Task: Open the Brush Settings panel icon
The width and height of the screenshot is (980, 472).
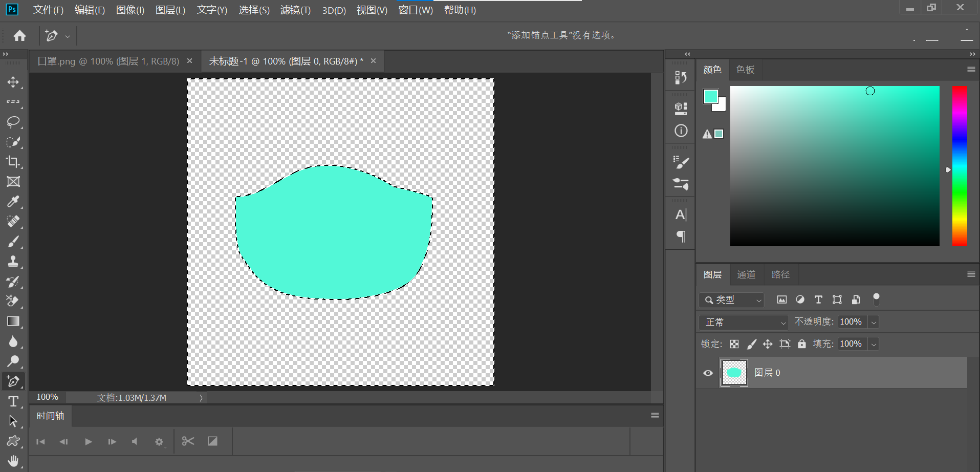Action: [x=681, y=162]
